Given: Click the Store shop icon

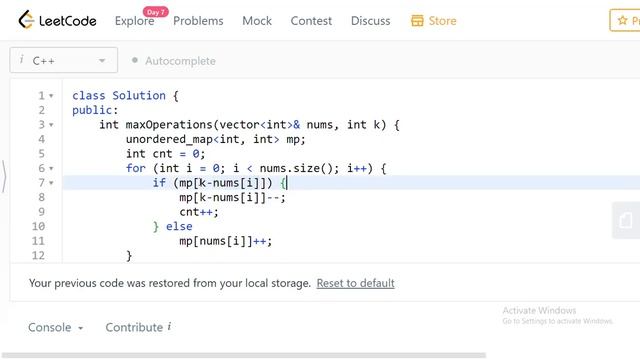Looking at the screenshot, I should point(417,21).
